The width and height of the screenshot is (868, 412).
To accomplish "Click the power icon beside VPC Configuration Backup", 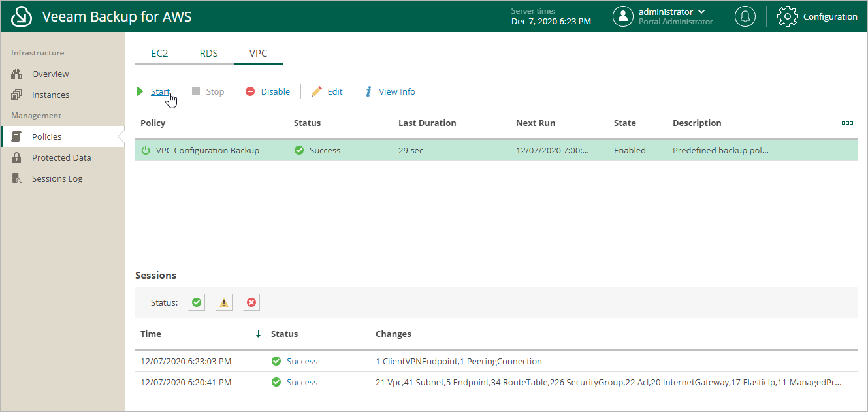I will click(x=146, y=150).
